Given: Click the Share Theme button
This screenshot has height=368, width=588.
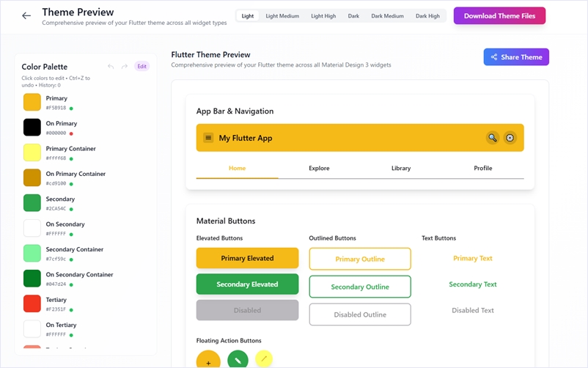Looking at the screenshot, I should [516, 57].
